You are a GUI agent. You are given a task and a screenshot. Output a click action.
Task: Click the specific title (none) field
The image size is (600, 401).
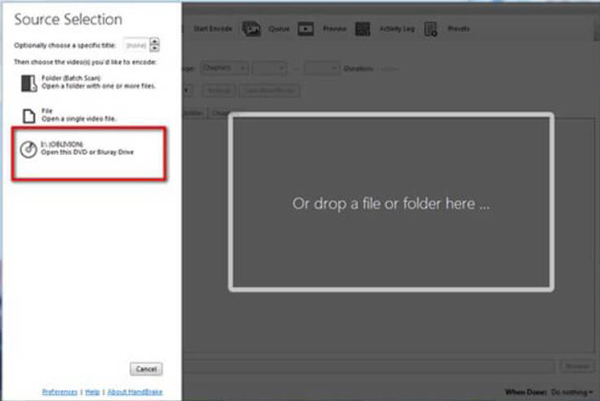click(136, 45)
